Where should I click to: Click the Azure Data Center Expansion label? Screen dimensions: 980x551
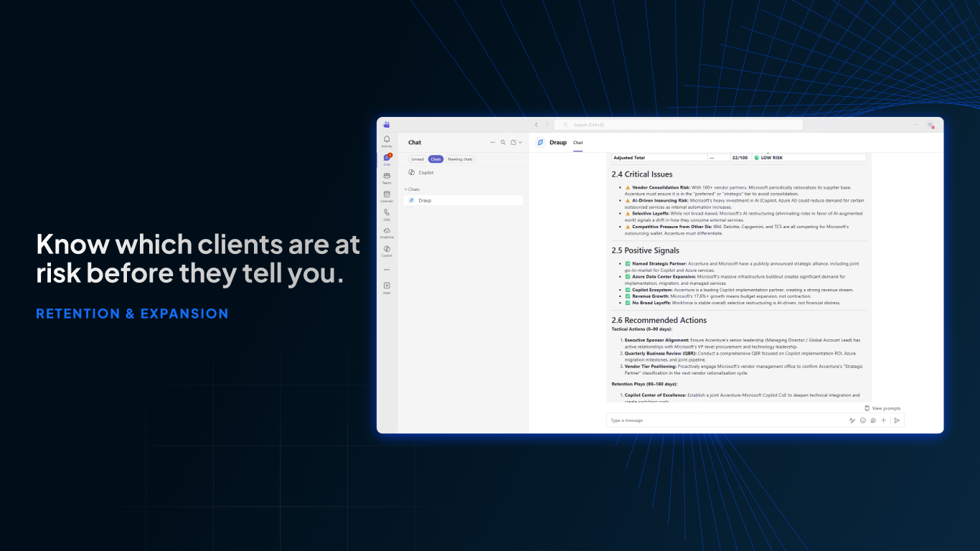click(x=664, y=276)
